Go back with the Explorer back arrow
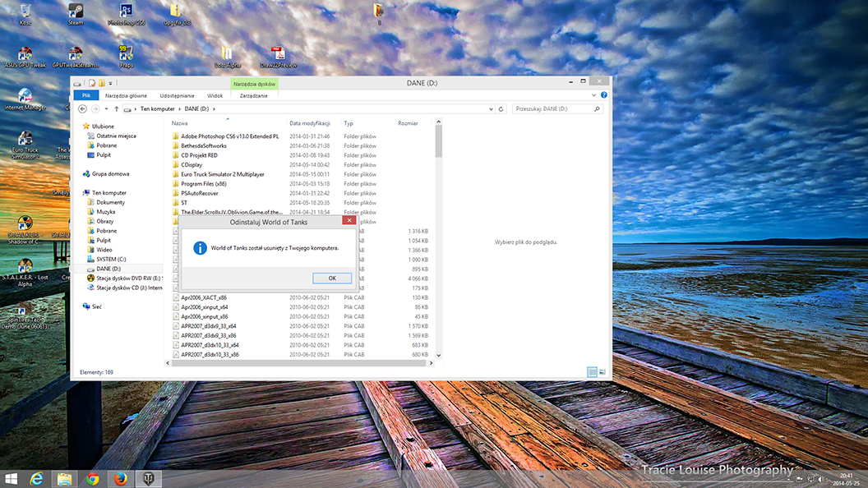 pos(82,109)
